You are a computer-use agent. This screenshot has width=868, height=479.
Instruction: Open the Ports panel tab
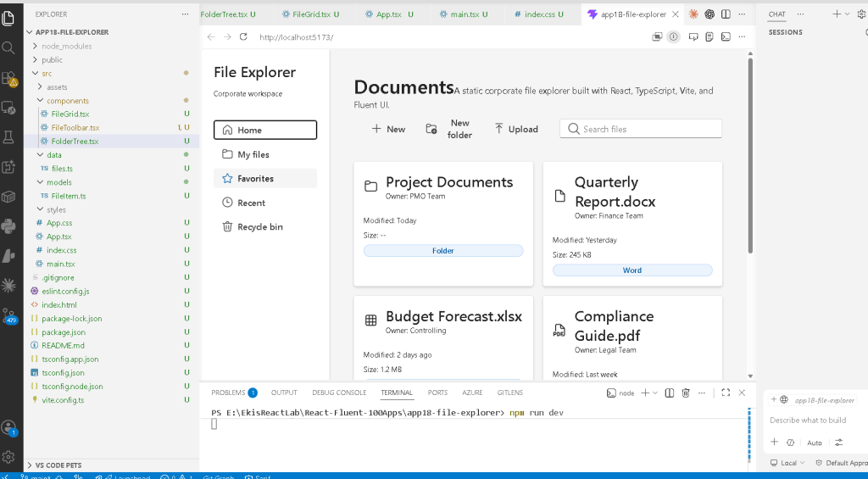pyautogui.click(x=437, y=393)
